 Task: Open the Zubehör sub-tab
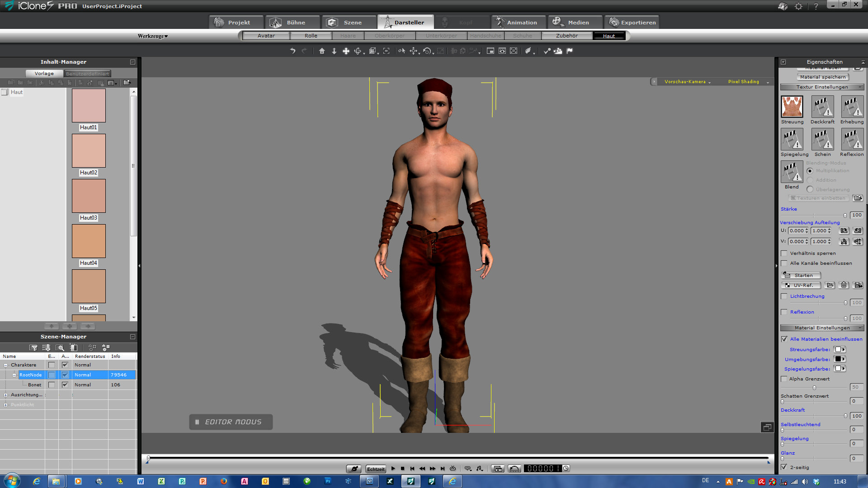(566, 36)
